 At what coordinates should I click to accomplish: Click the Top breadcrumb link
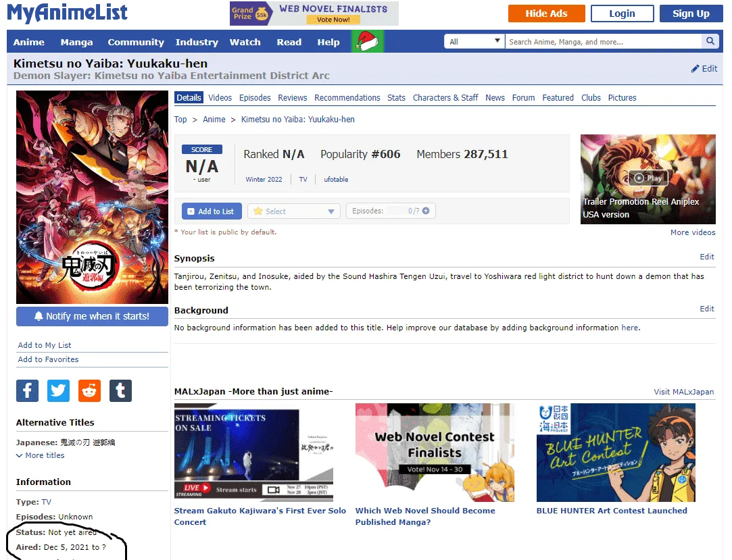tap(180, 120)
